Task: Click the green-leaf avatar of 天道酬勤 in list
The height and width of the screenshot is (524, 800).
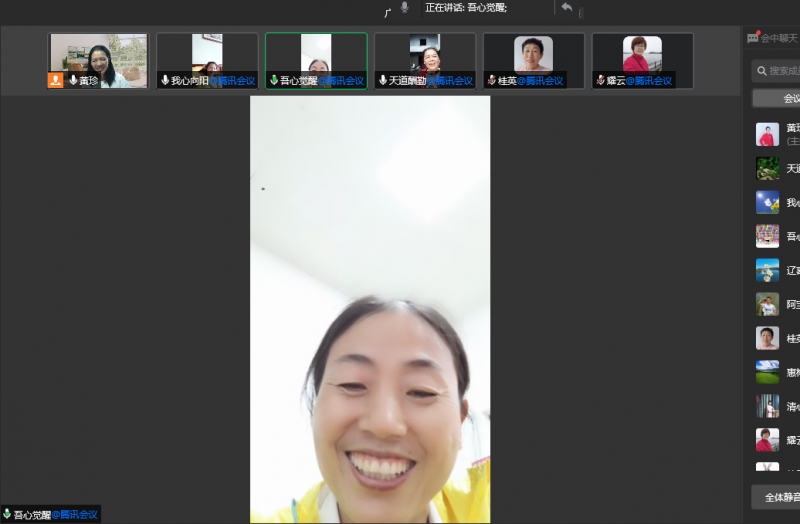Action: [767, 168]
